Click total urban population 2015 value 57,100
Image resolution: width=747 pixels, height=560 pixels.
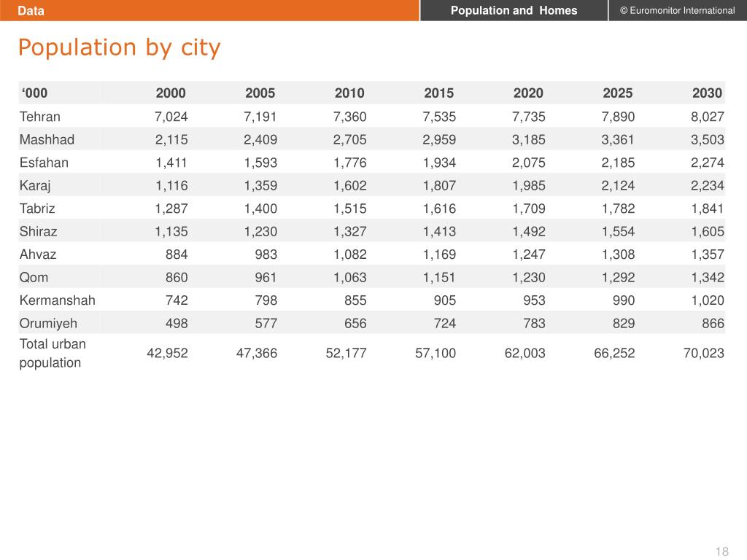tap(436, 354)
